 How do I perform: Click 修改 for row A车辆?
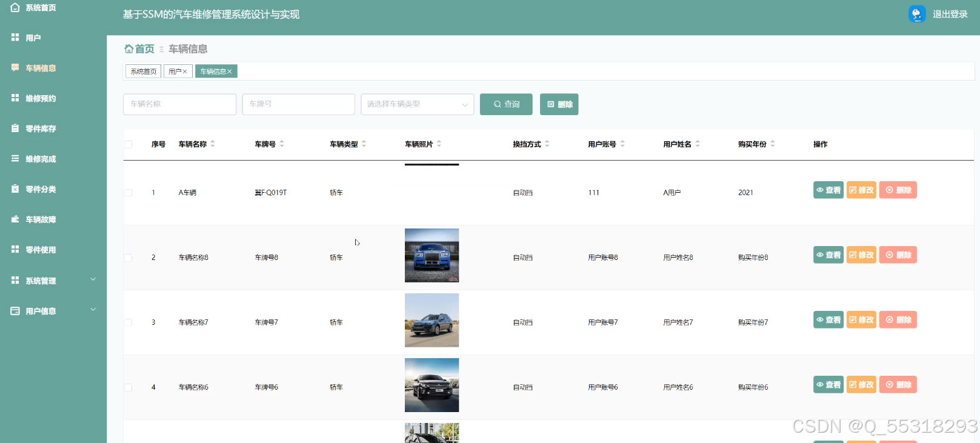coord(861,190)
